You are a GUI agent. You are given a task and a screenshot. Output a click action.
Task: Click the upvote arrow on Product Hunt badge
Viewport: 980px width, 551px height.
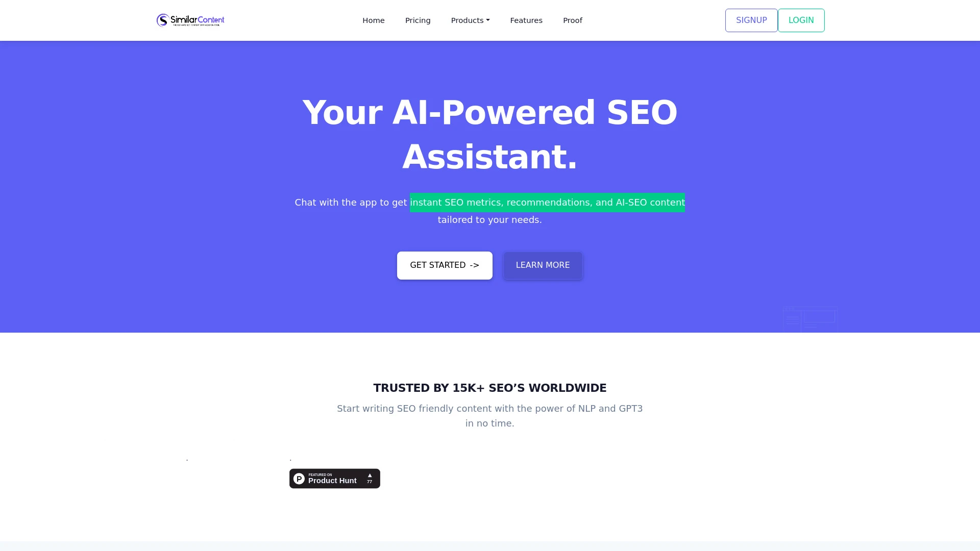[x=370, y=475]
